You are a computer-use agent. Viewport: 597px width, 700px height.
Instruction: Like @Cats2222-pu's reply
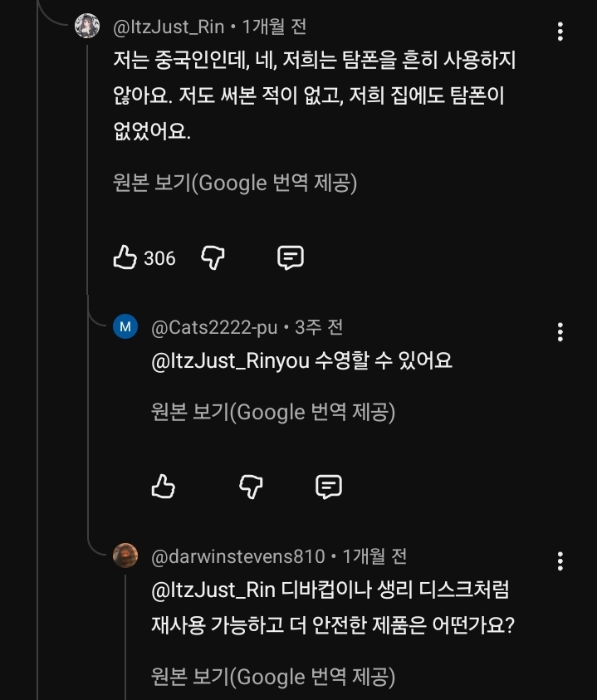pos(164,487)
